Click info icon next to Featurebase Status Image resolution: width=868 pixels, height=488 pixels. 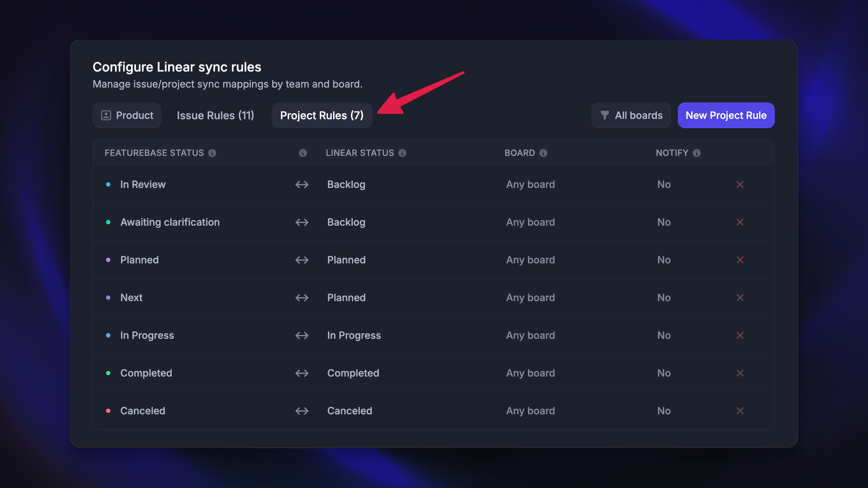tap(212, 153)
